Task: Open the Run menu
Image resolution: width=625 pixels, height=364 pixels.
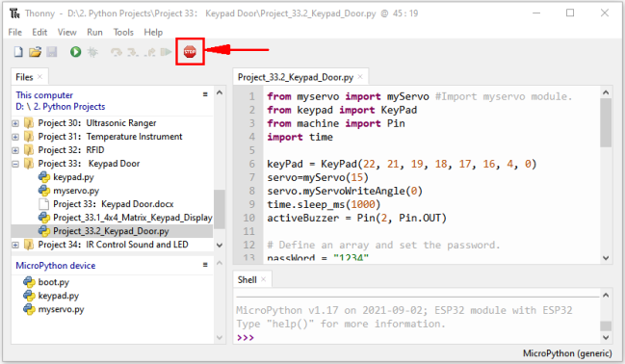Action: 94,33
